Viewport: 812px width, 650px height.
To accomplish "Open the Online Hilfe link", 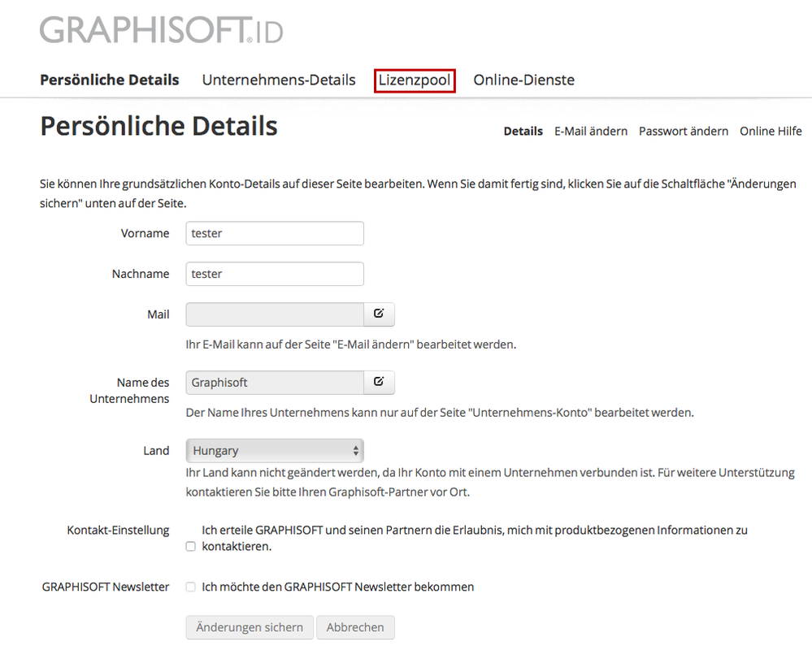I will (x=771, y=131).
